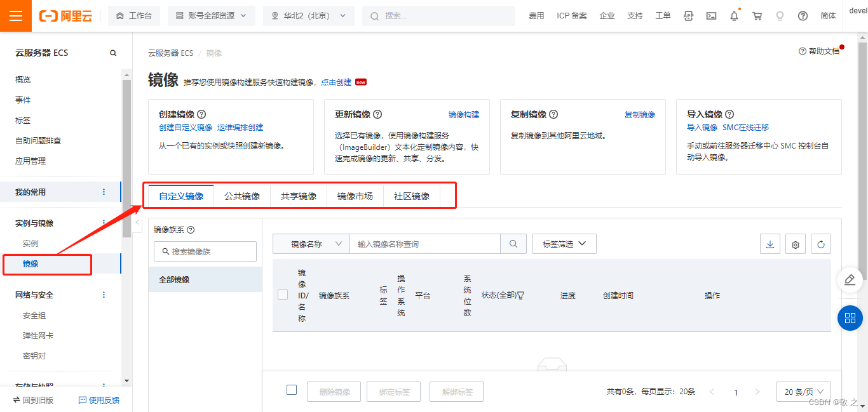Open the 工单 top menu
868x412 pixels.
point(663,16)
